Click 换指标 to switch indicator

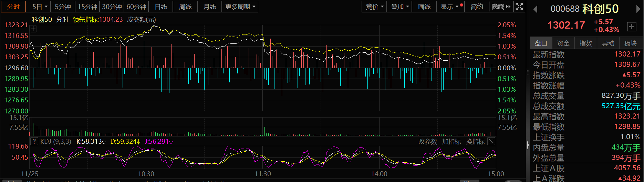point(475,142)
